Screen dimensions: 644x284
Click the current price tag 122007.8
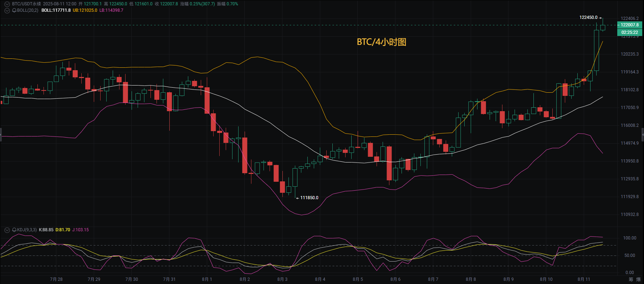pos(630,25)
